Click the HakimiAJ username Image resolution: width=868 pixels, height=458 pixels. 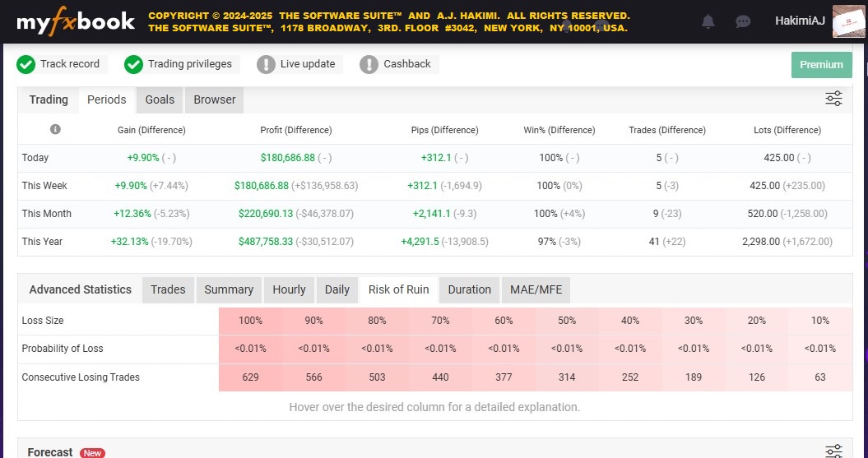(800, 21)
